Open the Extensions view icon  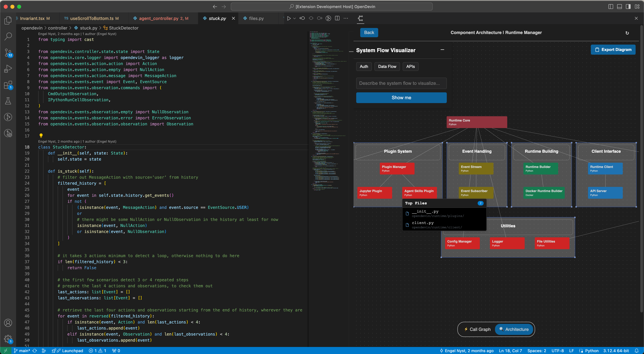(x=8, y=85)
